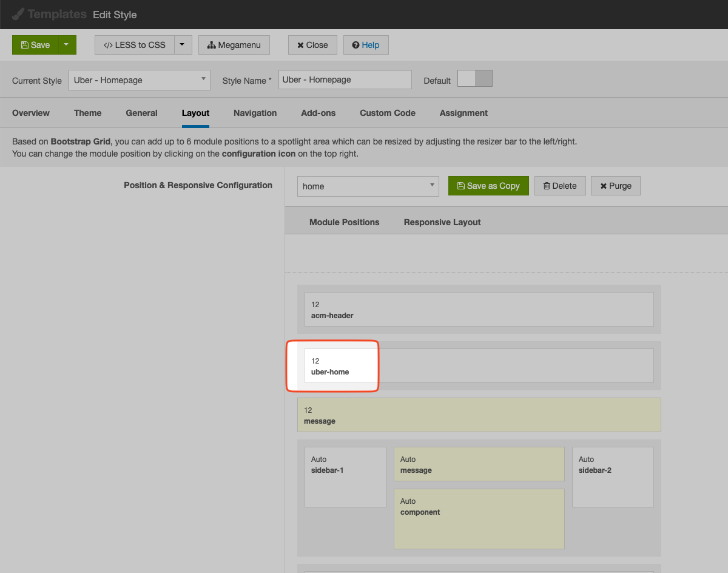Switch to the Navigation tab
The image size is (728, 573).
255,113
